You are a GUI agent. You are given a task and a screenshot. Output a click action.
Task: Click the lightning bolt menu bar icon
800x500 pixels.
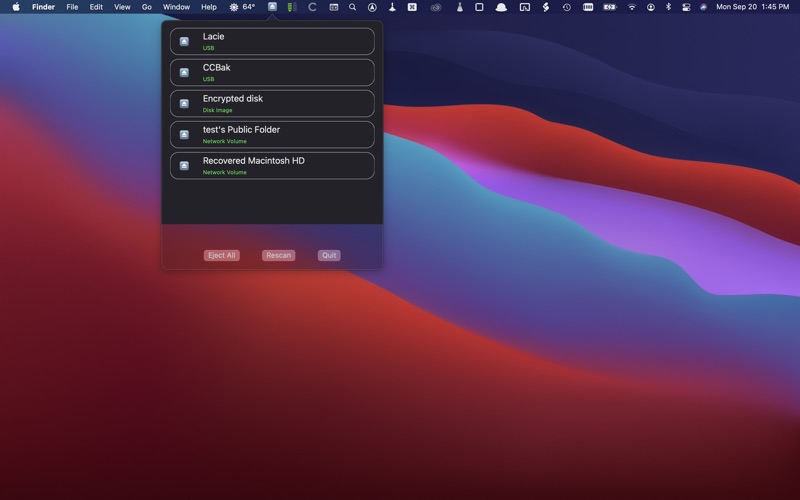tap(545, 7)
